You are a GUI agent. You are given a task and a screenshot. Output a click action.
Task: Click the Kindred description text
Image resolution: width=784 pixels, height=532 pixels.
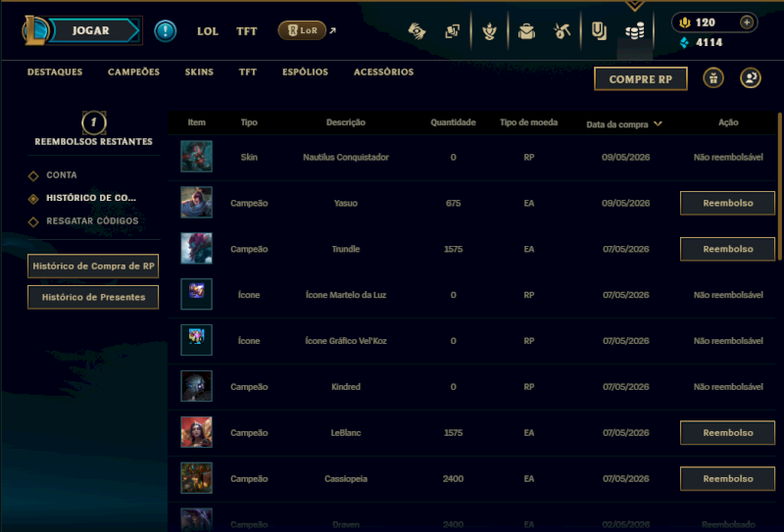346,387
